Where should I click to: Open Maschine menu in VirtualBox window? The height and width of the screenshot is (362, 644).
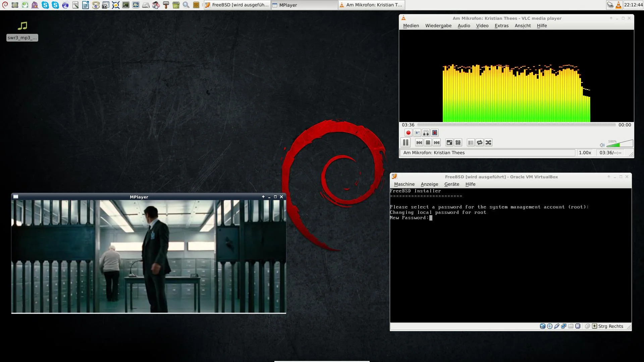404,184
